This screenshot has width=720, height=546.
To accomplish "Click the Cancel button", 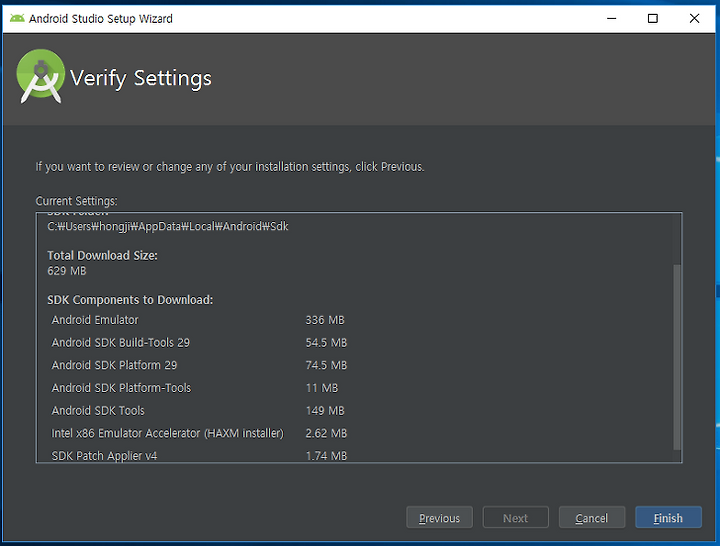I will [592, 518].
